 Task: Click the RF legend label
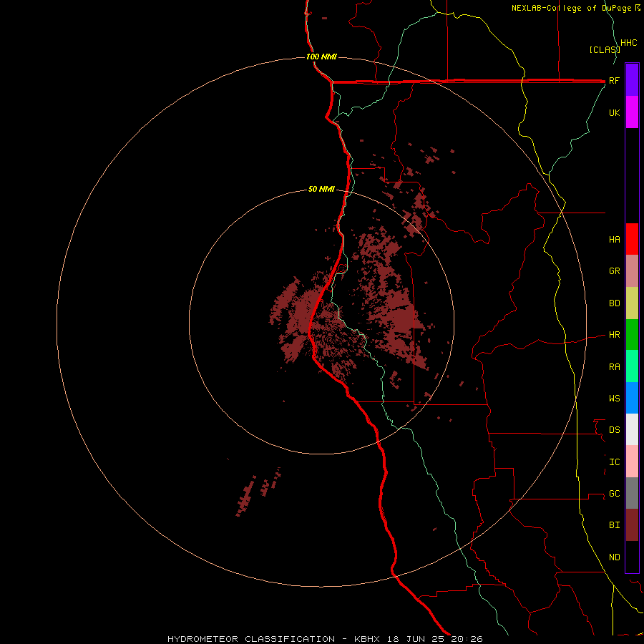(615, 80)
